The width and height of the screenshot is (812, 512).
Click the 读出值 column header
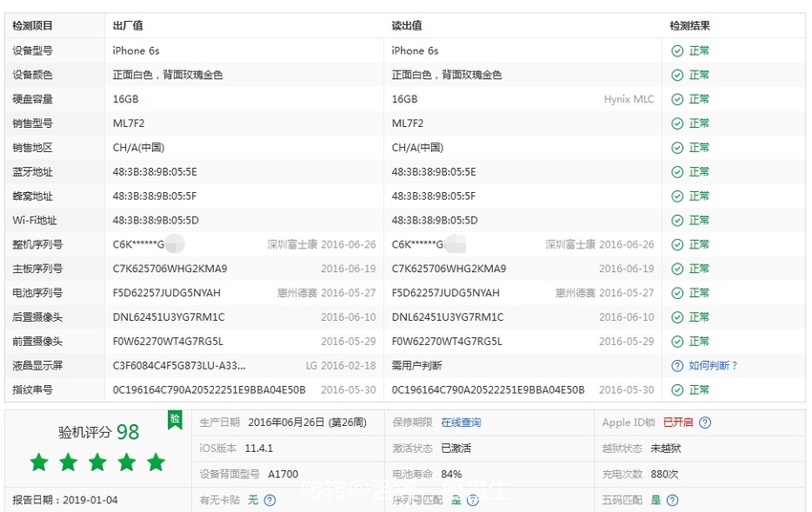[407, 26]
